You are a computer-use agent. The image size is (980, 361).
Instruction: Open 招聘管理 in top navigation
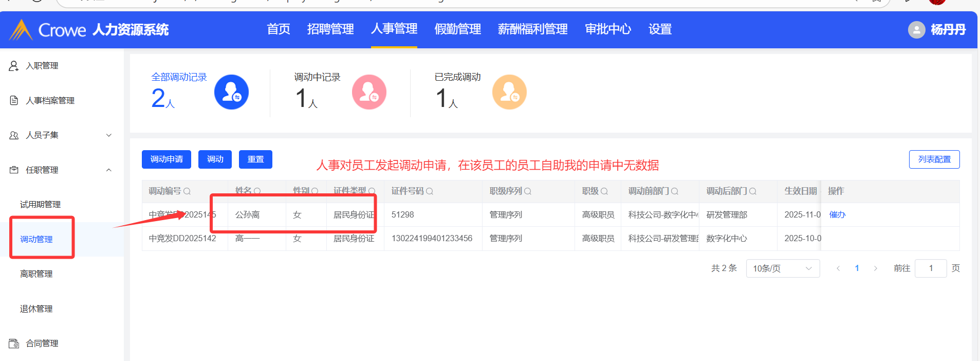point(330,29)
